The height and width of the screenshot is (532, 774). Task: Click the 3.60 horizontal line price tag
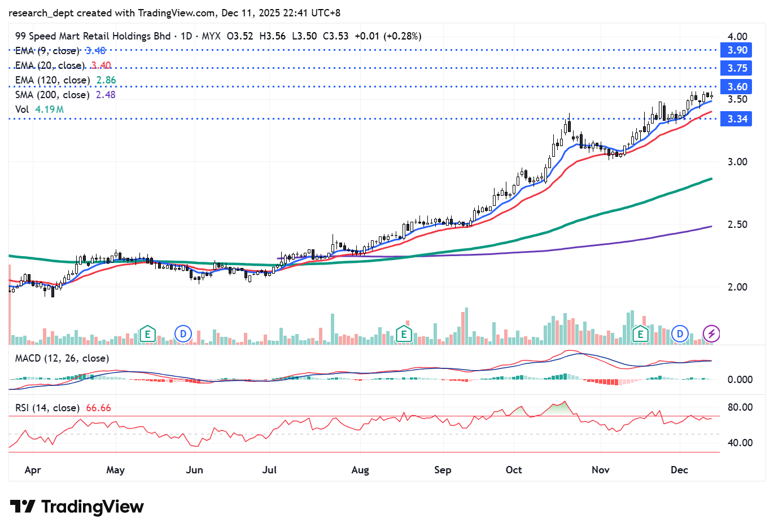(x=737, y=87)
